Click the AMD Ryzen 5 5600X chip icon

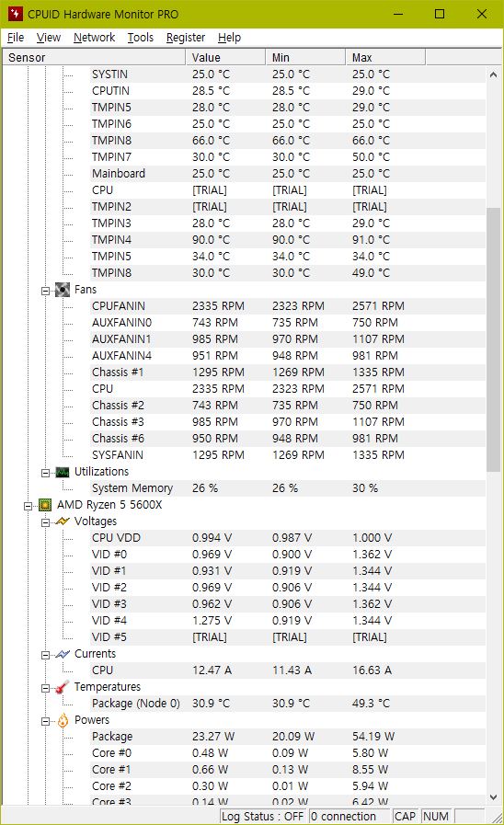pyautogui.click(x=45, y=505)
